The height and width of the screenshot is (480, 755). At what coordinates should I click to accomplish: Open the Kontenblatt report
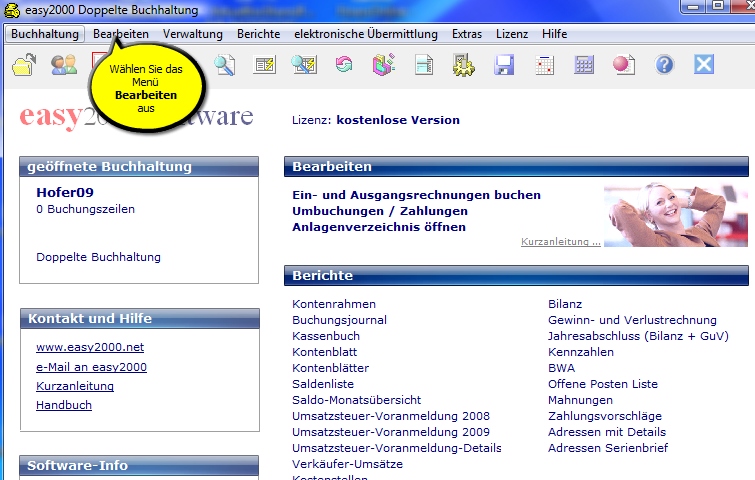pyautogui.click(x=325, y=352)
